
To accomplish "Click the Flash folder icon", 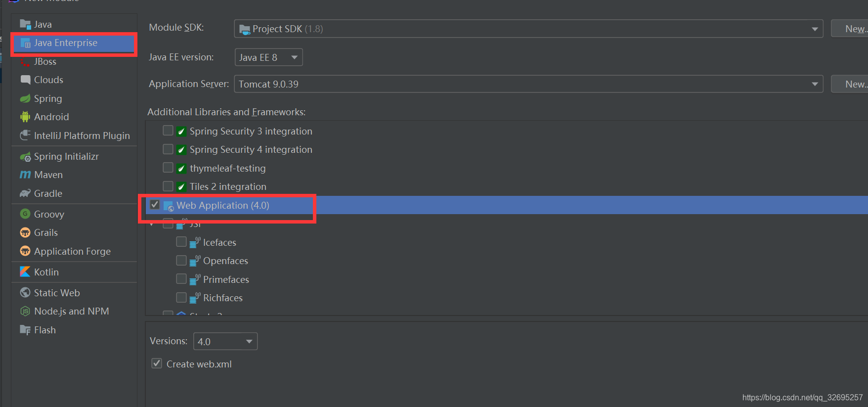I will (x=25, y=330).
